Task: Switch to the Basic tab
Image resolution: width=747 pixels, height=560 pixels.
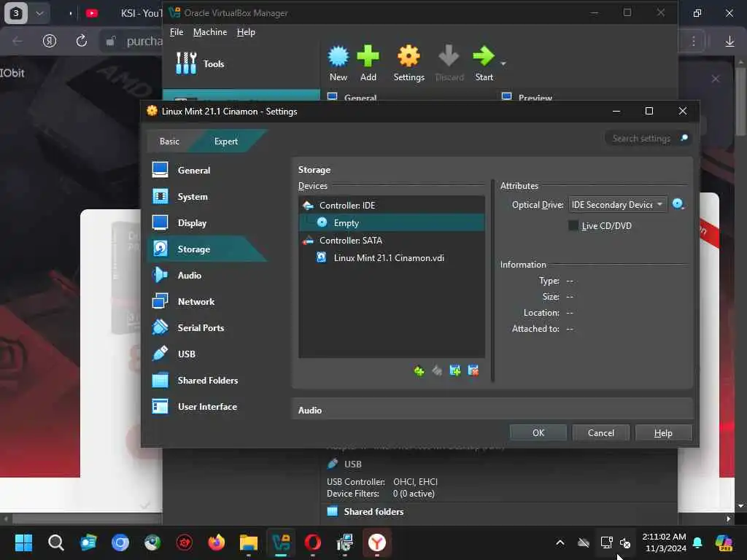Action: click(x=169, y=141)
